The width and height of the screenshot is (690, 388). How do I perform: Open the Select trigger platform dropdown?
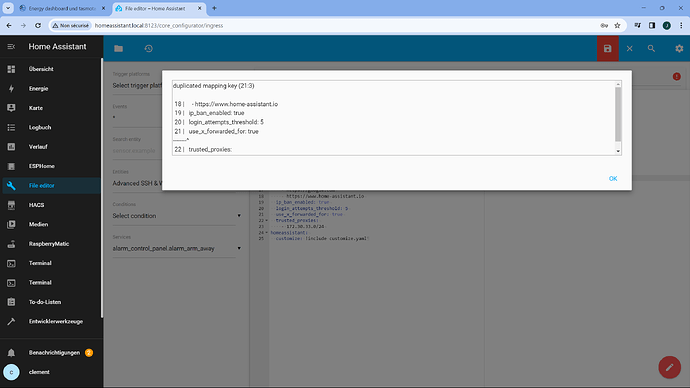tap(137, 85)
